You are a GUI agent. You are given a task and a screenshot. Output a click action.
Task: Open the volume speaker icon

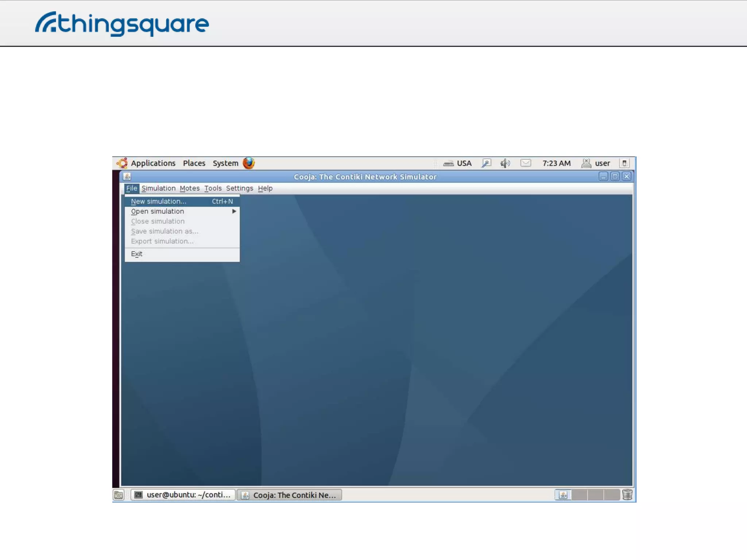[x=505, y=163]
